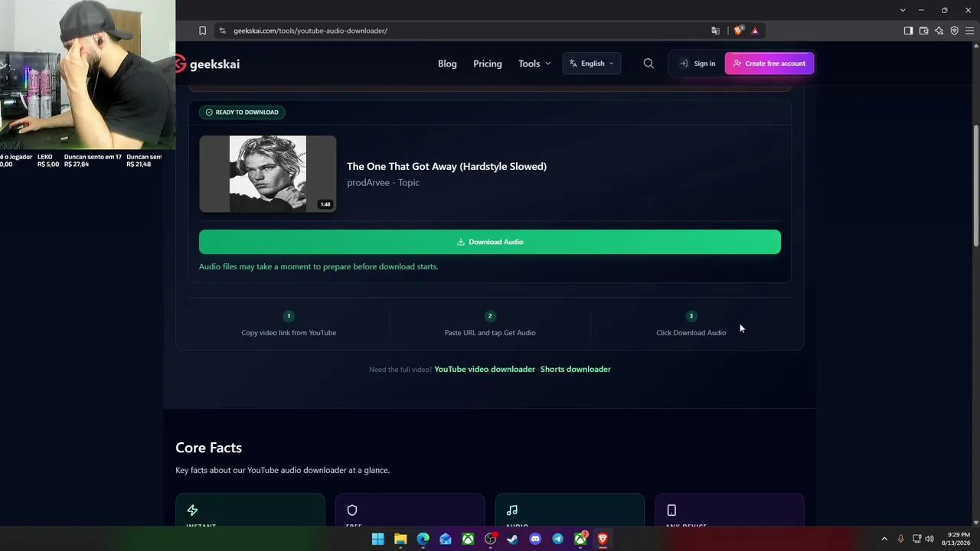Click "Copy video link from YouTube" step text
Image resolution: width=980 pixels, height=551 pixels.
coord(289,333)
